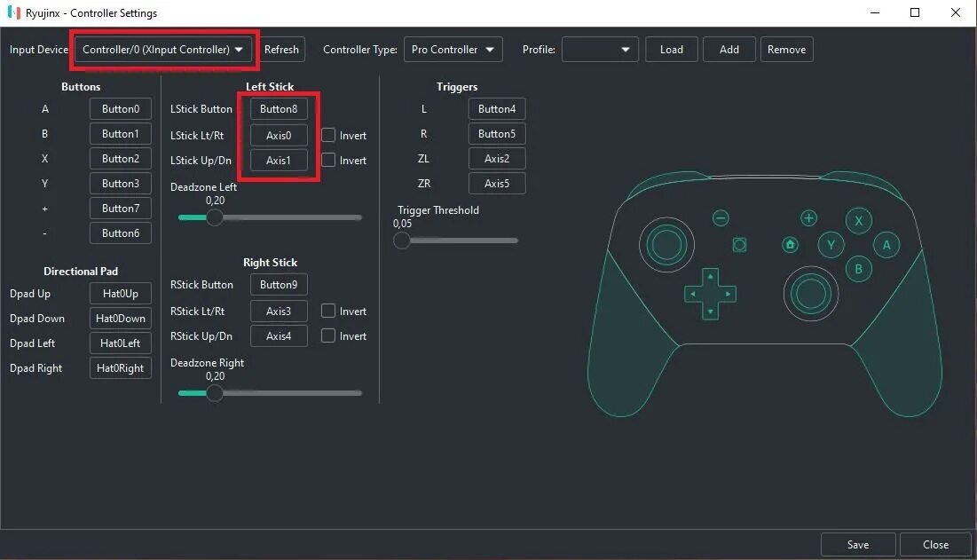Screen dimensions: 977x560
Task: Open the Profile dropdown
Action: (x=600, y=49)
